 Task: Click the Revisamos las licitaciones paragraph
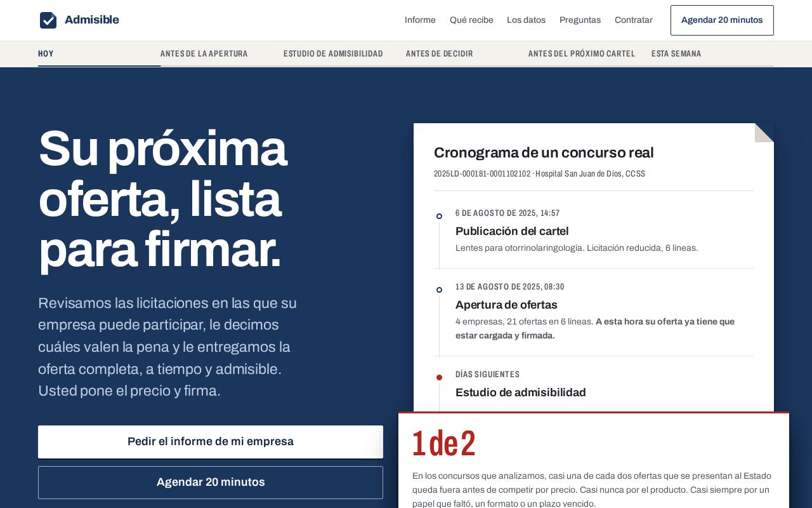coord(167,347)
